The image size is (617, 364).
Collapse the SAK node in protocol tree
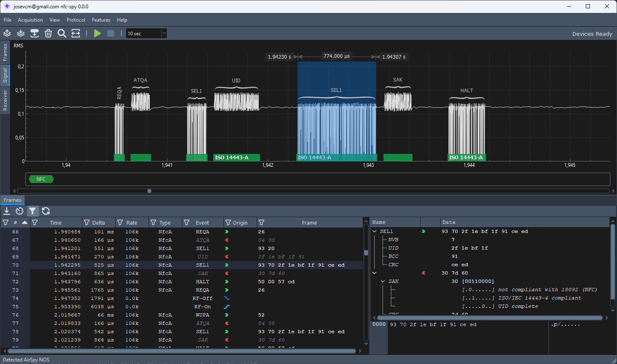383,281
